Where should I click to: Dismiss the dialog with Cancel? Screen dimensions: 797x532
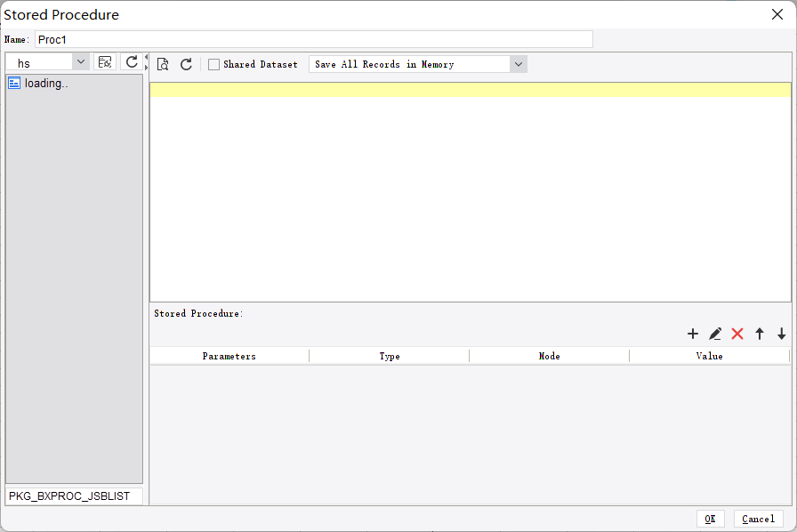tap(758, 519)
